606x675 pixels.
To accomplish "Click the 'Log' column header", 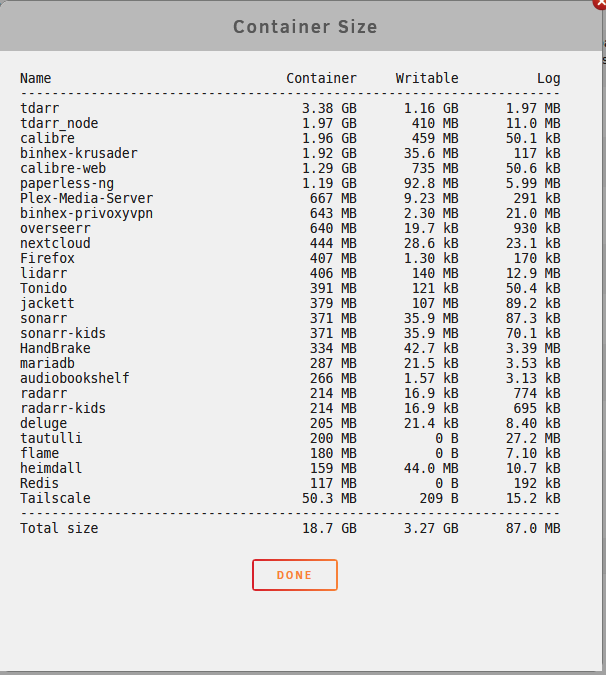I will 549,78.
